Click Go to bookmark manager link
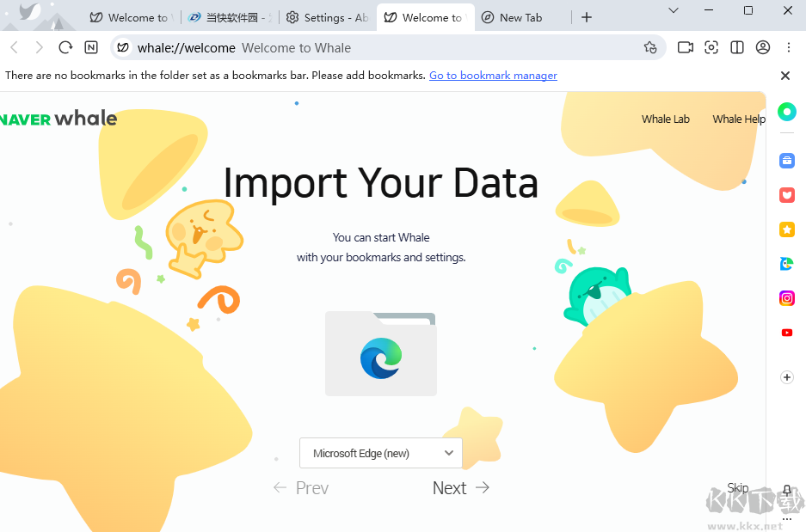The image size is (806, 532). 493,76
